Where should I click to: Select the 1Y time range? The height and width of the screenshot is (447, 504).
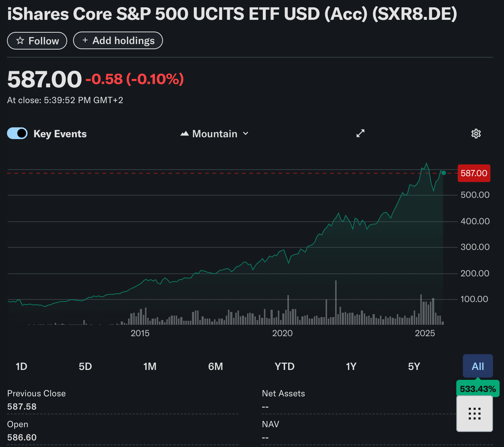pyautogui.click(x=351, y=366)
